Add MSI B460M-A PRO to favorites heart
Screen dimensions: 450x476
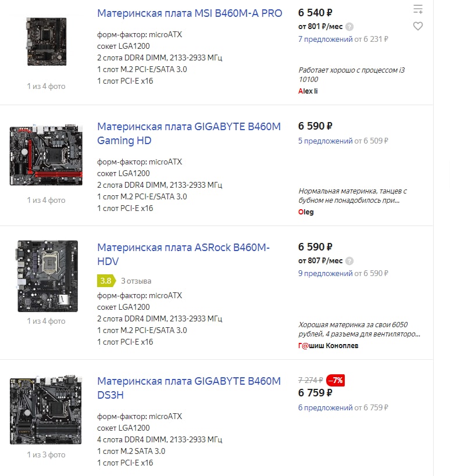click(418, 26)
